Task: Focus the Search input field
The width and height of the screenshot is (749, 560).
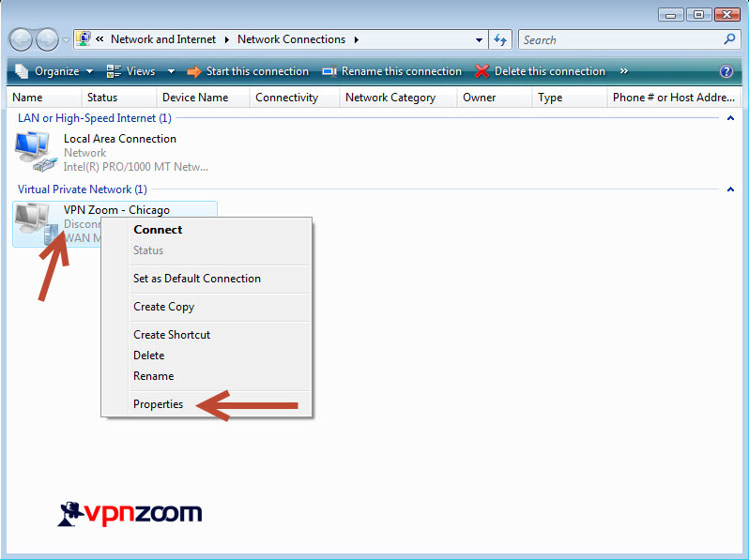Action: pyautogui.click(x=621, y=40)
